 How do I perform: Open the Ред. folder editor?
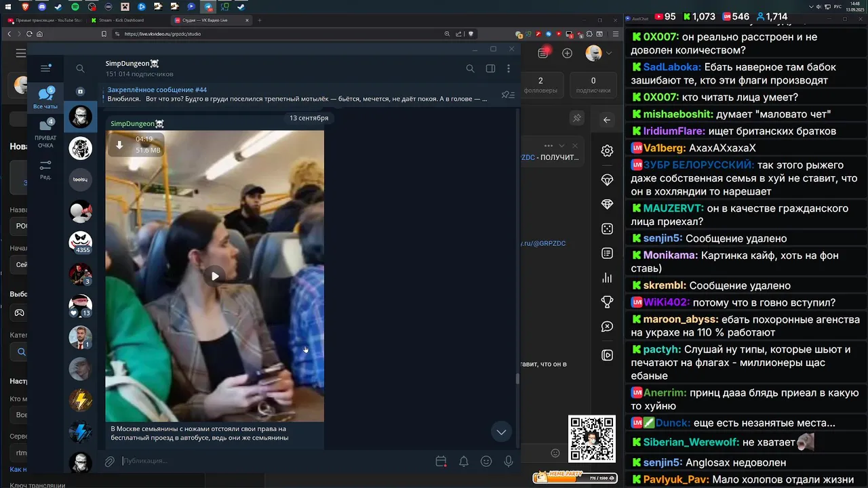[45, 169]
